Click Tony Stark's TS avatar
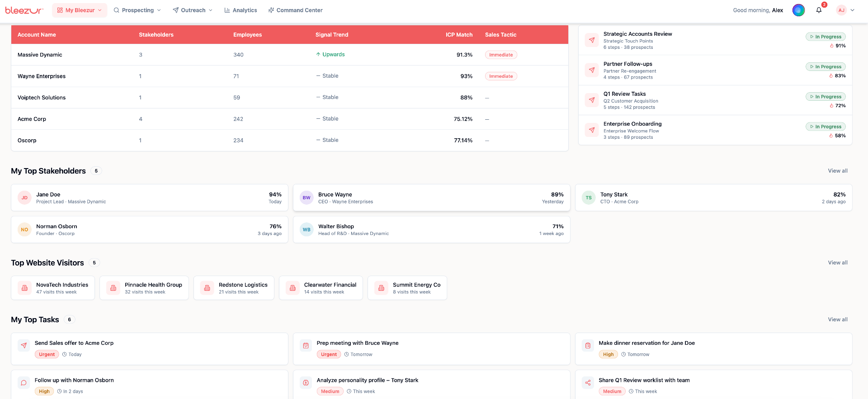This screenshot has height=399, width=868. (x=589, y=198)
